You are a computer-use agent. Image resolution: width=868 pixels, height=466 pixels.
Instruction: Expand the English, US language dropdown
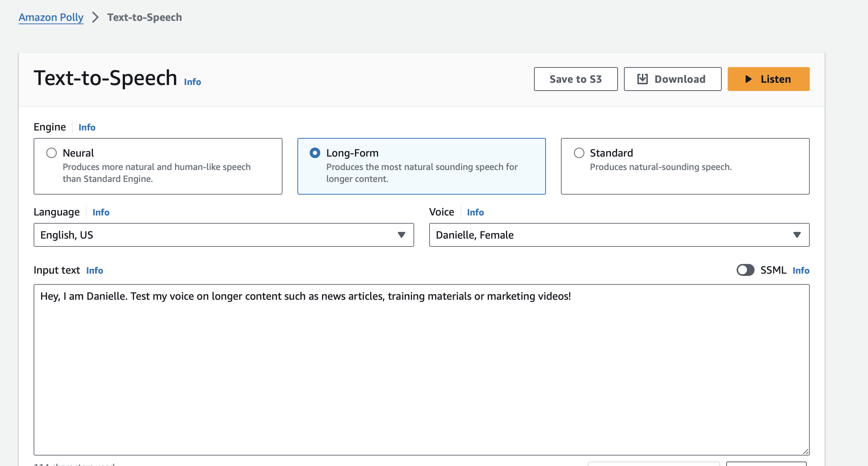[224, 235]
